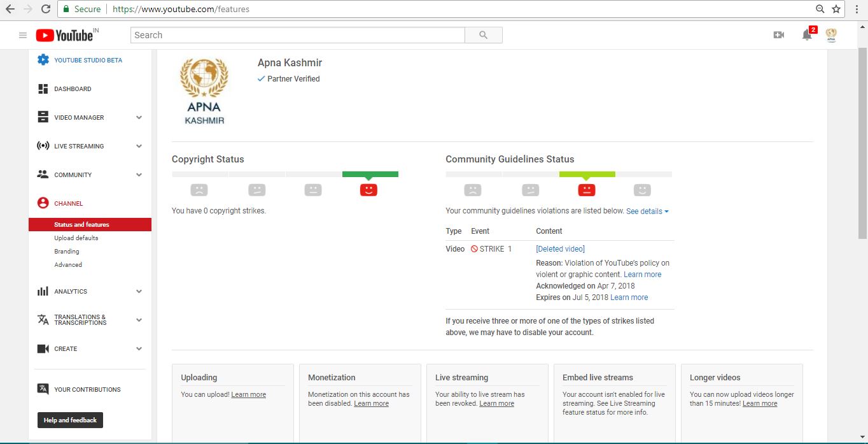The height and width of the screenshot is (444, 868).
Task: Open the Dashboard menu item
Action: 73,89
